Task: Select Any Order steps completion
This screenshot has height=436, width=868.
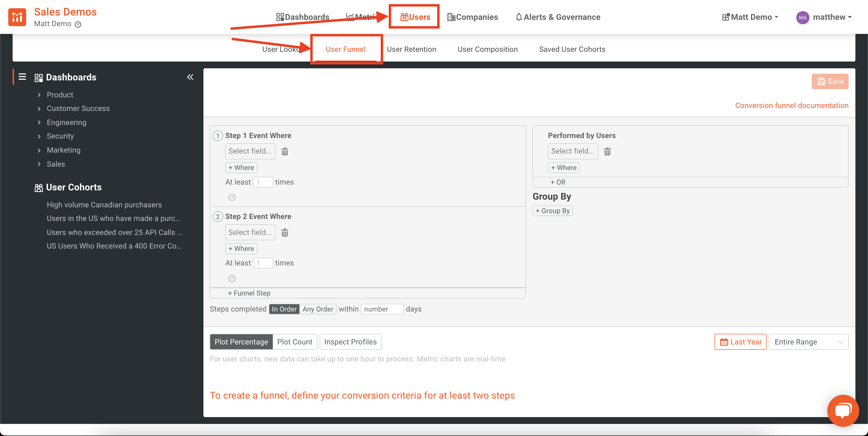Action: (318, 309)
